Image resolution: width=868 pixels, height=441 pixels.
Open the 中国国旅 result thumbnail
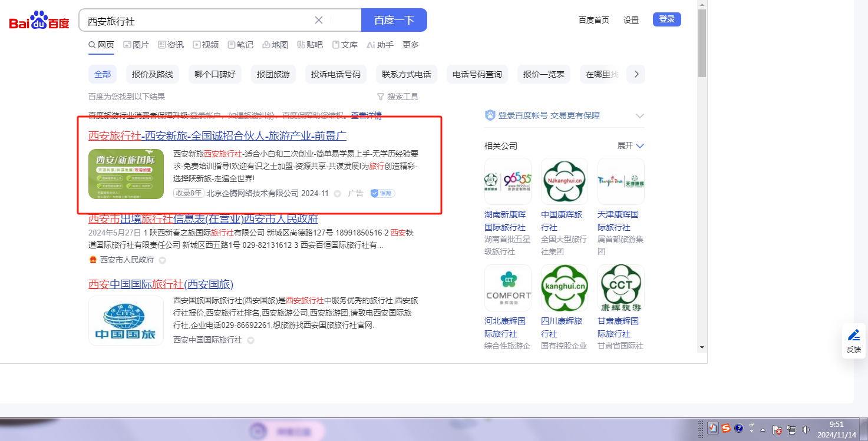[126, 320]
